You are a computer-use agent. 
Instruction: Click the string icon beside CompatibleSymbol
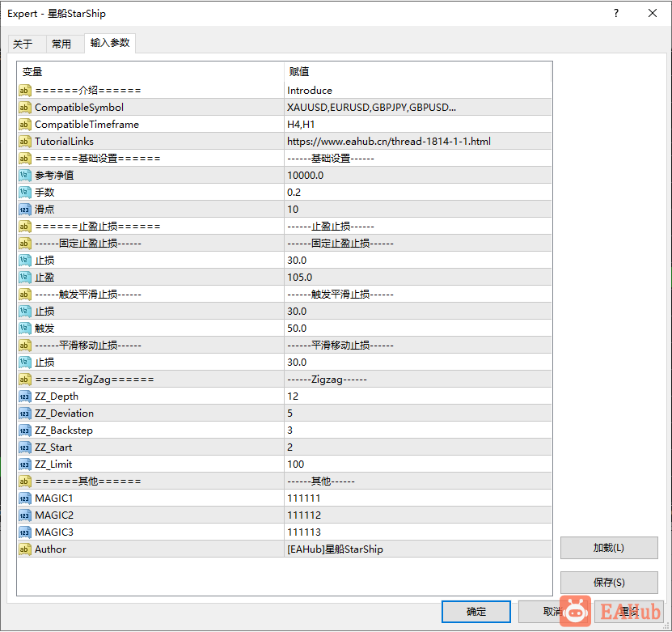point(25,108)
